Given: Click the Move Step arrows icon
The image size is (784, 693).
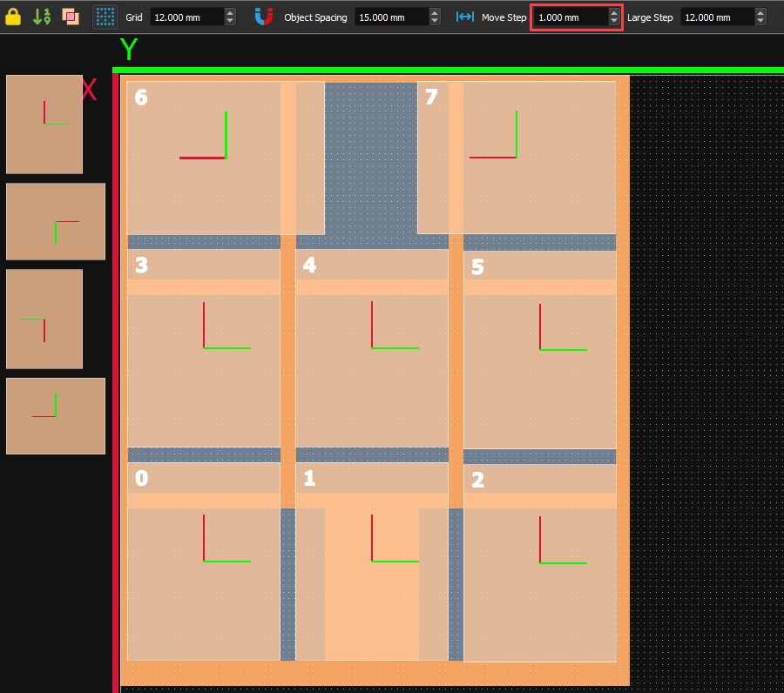Looking at the screenshot, I should coord(465,17).
